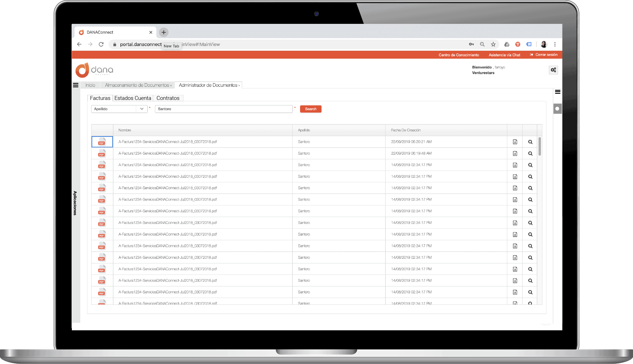Open the Google Drive extension icon

507,44
